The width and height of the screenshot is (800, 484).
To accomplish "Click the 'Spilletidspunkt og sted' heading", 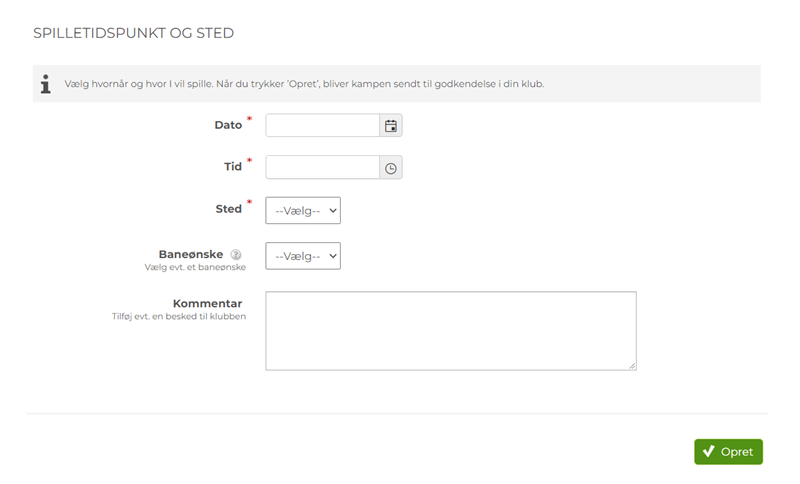I will [133, 34].
